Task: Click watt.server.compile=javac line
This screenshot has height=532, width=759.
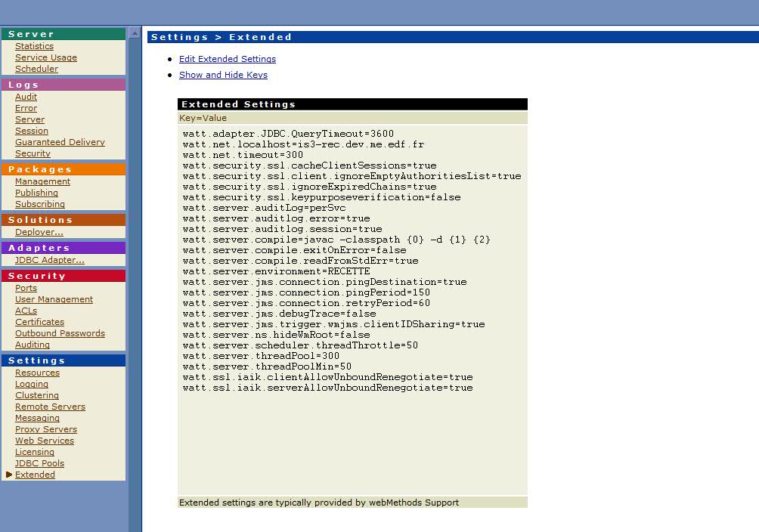Action: pyautogui.click(x=336, y=240)
